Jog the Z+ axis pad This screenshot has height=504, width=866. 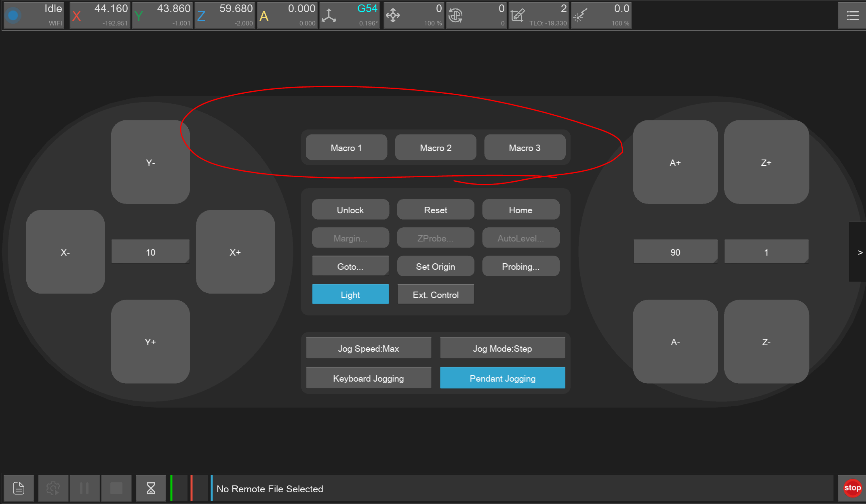click(x=766, y=162)
